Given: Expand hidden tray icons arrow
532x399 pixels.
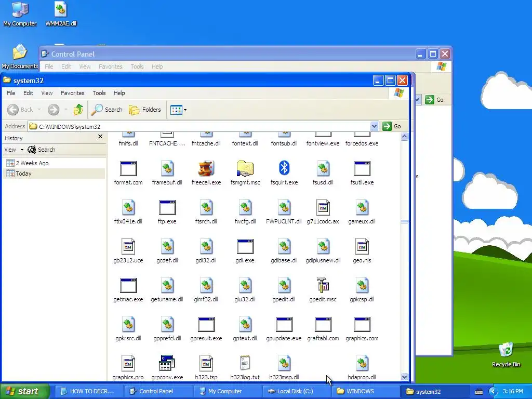Looking at the screenshot, I should point(494,392).
